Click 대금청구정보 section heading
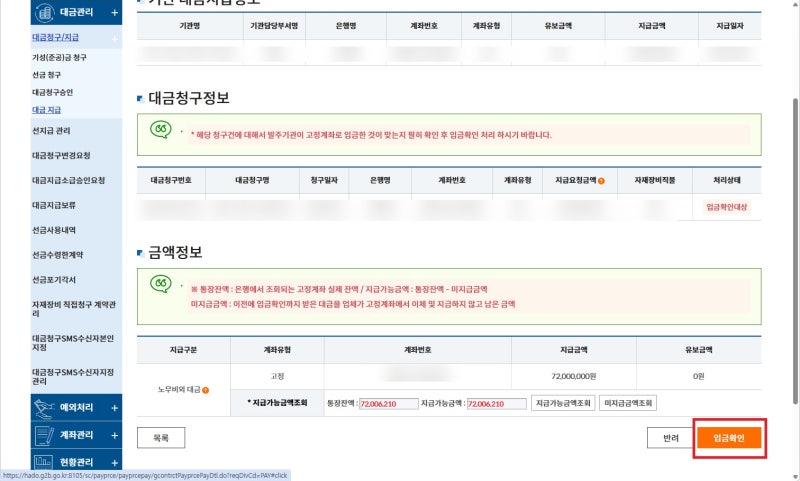Image resolution: width=800 pixels, height=481 pixels. 189,98
